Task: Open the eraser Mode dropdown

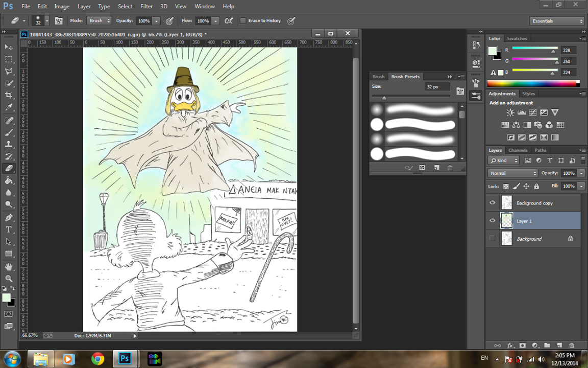Action: 99,21
